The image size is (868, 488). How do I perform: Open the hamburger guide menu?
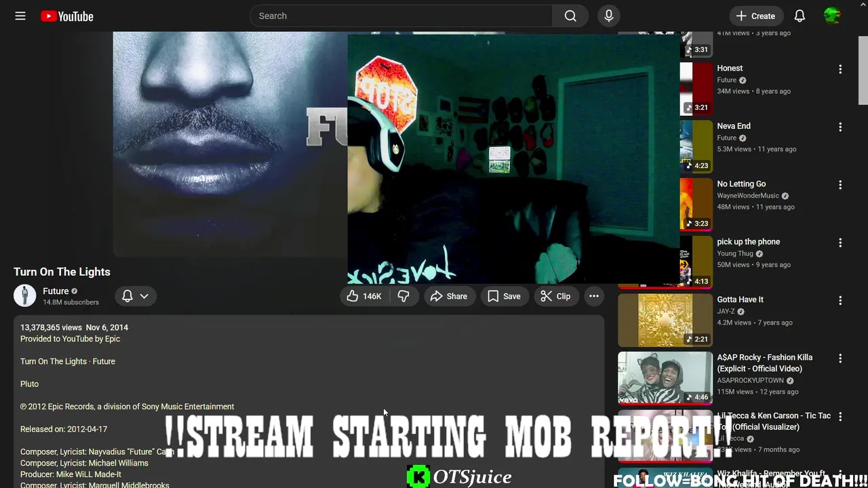click(20, 16)
